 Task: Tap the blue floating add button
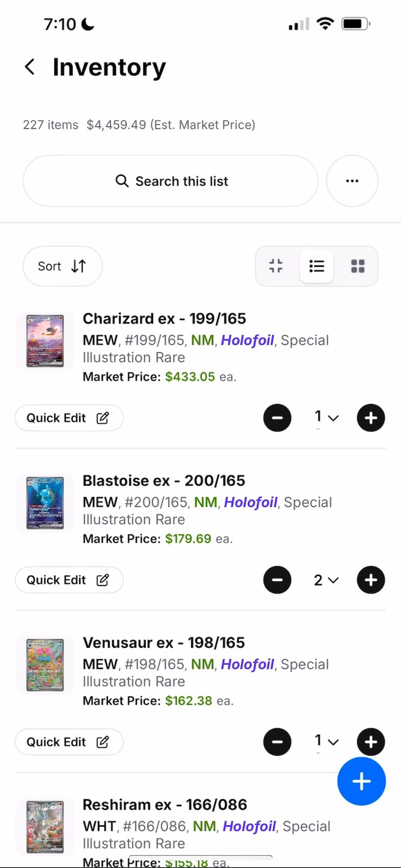(x=361, y=781)
